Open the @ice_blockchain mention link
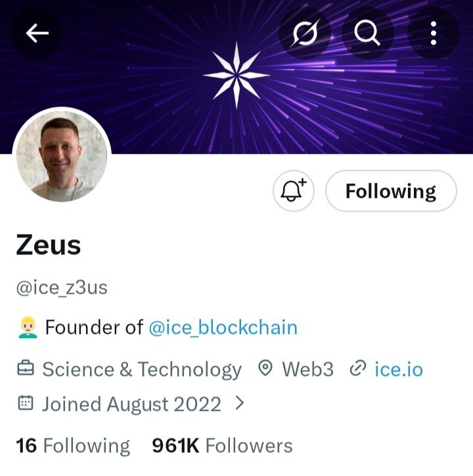This screenshot has width=473, height=476. 223,327
